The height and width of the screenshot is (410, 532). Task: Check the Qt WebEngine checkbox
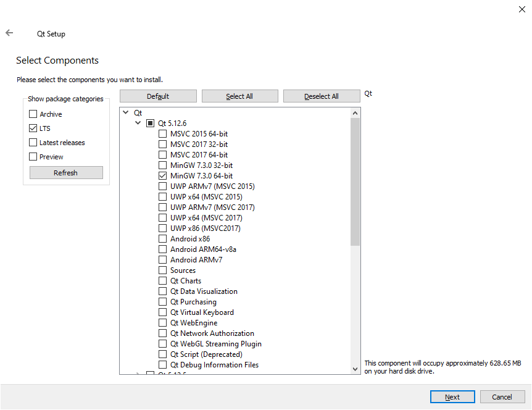coord(163,323)
